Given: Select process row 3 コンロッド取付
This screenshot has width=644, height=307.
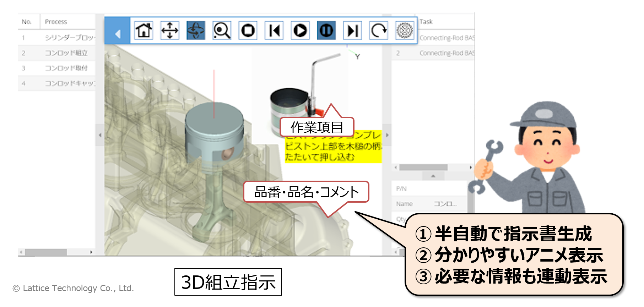Looking at the screenshot, I should pyautogui.click(x=57, y=68).
